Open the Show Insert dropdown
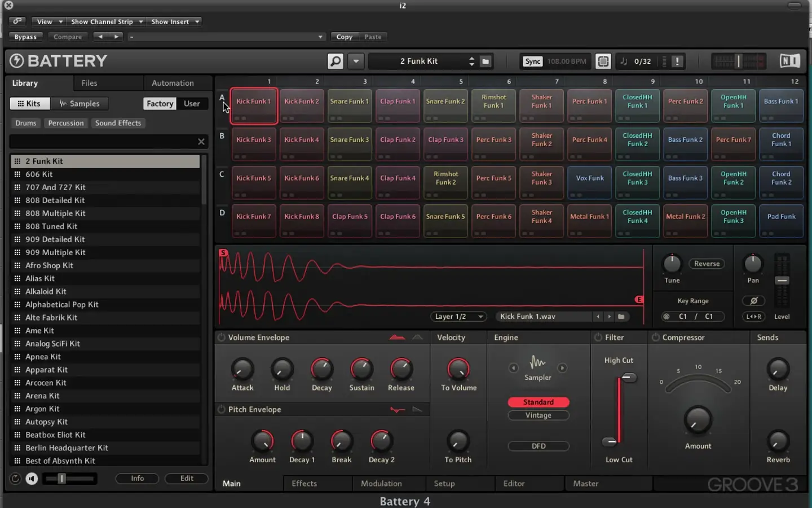This screenshot has width=812, height=508. [175, 21]
